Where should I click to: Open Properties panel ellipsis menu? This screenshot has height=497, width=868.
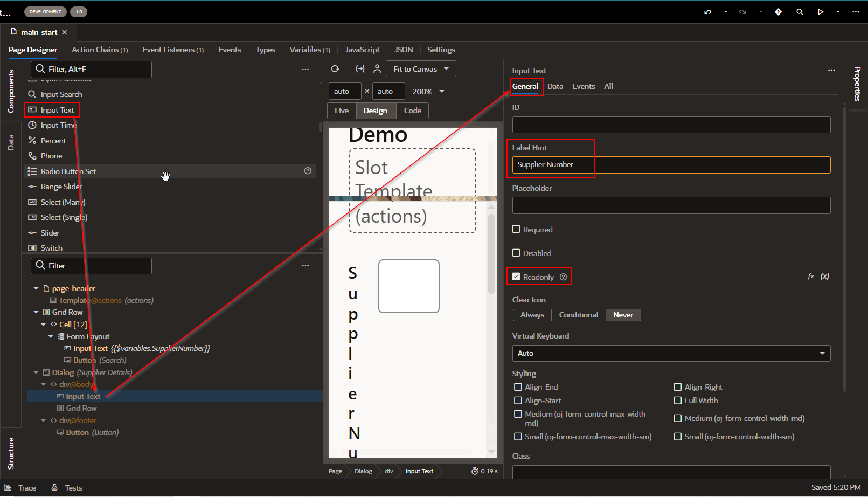coord(831,70)
